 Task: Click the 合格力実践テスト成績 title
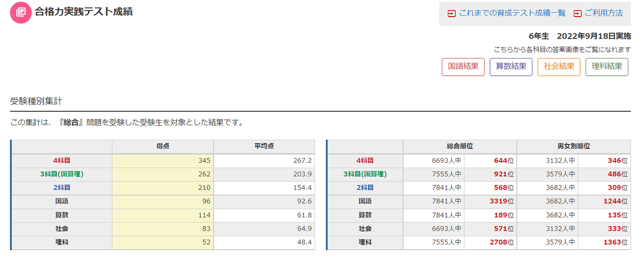click(84, 11)
